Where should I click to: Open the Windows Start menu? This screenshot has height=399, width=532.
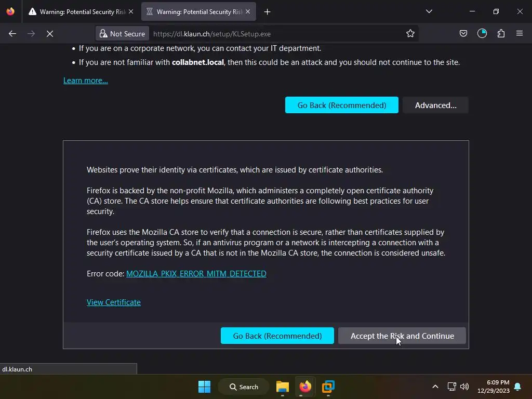click(x=204, y=387)
